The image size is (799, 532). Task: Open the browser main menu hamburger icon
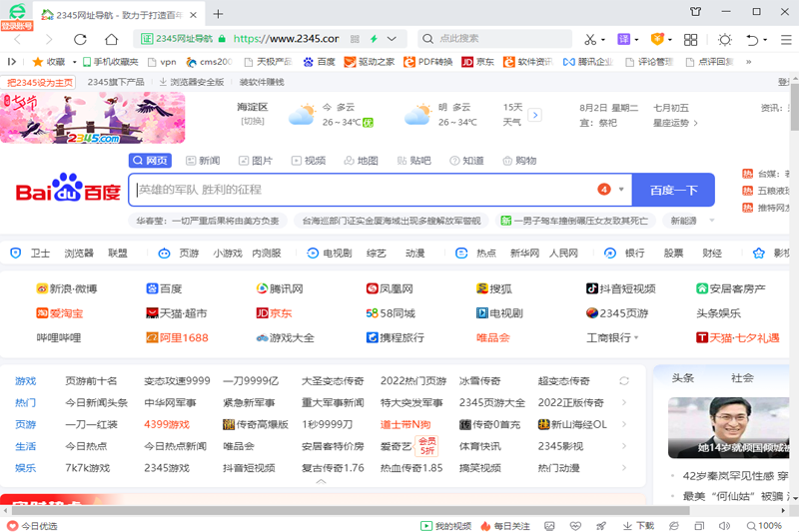click(786, 39)
